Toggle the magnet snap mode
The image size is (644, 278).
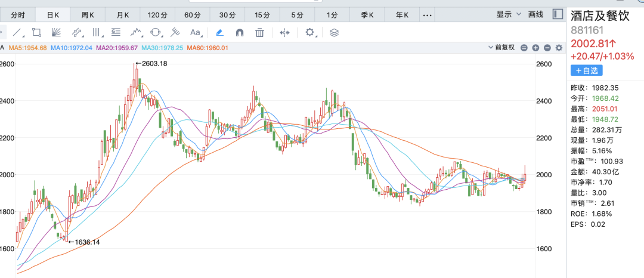click(239, 32)
